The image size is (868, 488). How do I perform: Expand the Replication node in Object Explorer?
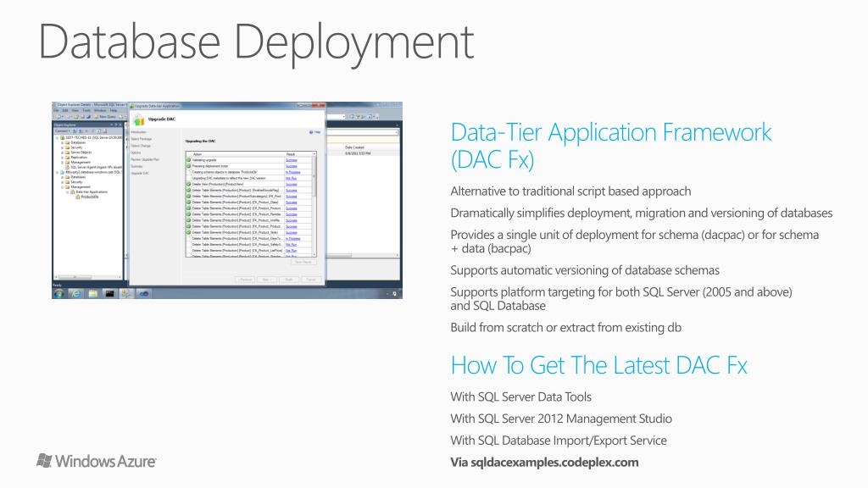point(62,158)
